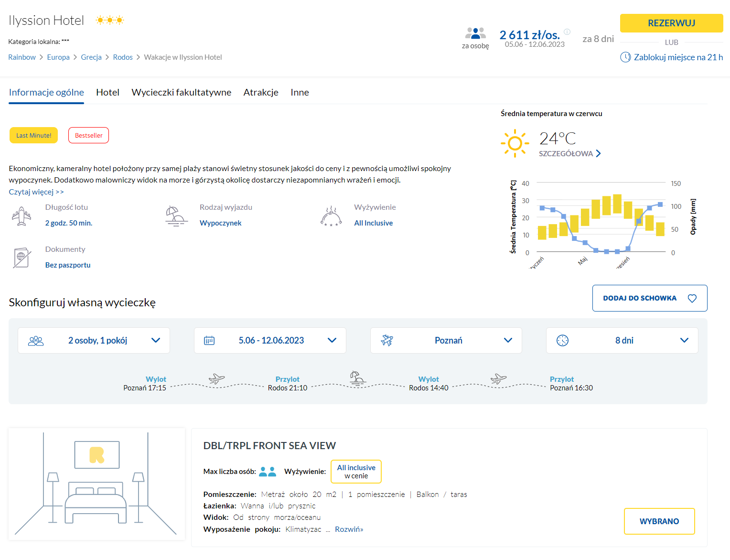Toggle the WYBRANO room selection button
The image size is (730, 560).
(659, 521)
